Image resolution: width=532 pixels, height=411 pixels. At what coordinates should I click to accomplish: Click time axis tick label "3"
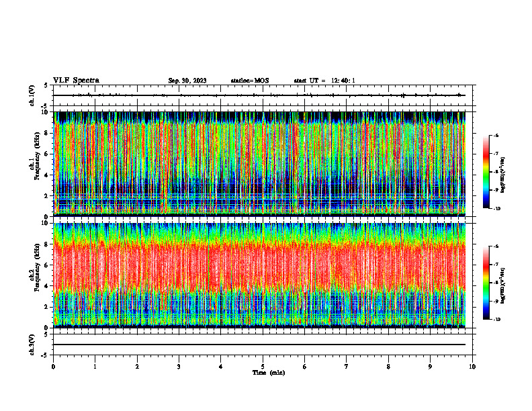pyautogui.click(x=179, y=367)
